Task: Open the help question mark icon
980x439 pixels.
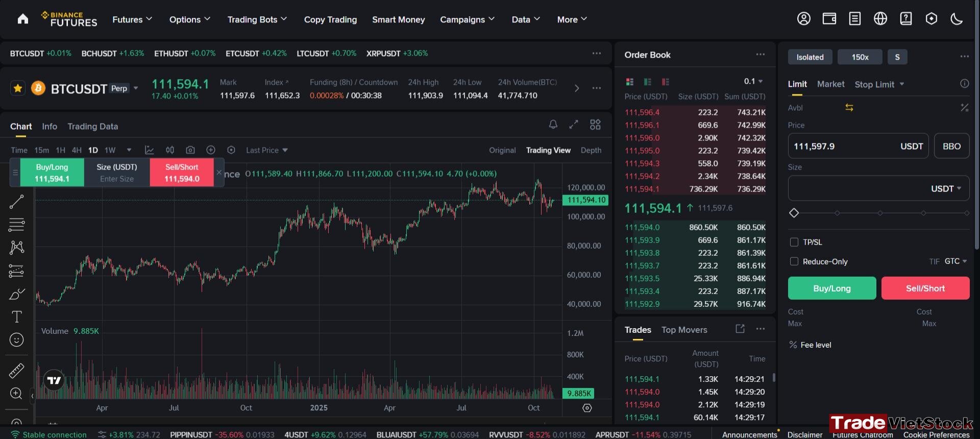Action: 906,19
